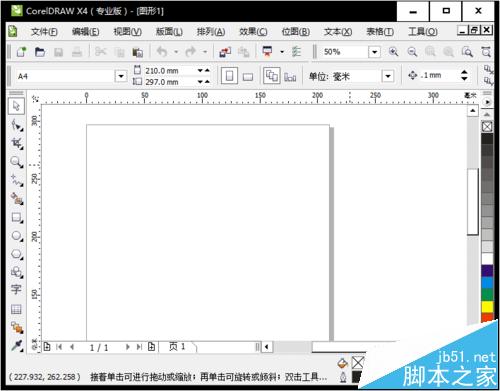
Task: Select the Freehand drawing tool
Action: (x=16, y=180)
